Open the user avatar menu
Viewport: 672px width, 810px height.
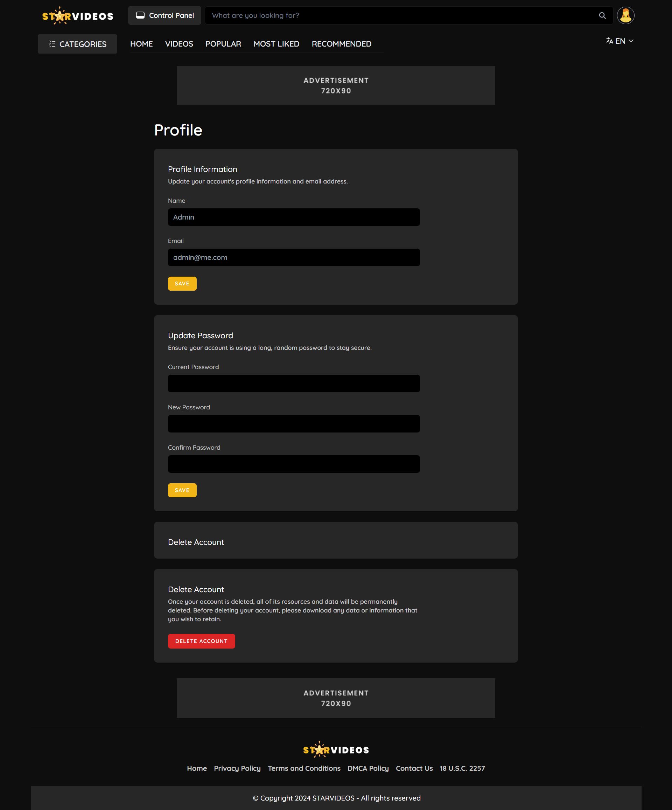625,15
